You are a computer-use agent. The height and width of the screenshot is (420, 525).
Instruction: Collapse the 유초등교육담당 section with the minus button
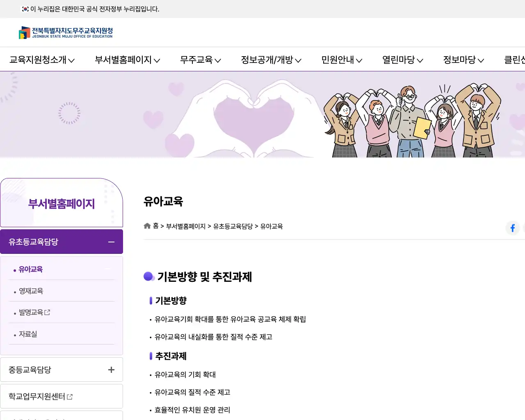(111, 242)
